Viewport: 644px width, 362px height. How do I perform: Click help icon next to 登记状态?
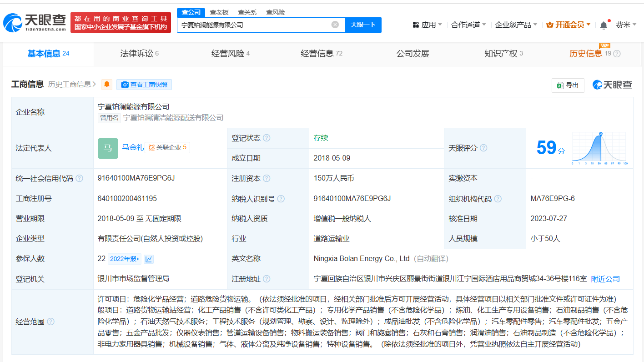(267, 138)
